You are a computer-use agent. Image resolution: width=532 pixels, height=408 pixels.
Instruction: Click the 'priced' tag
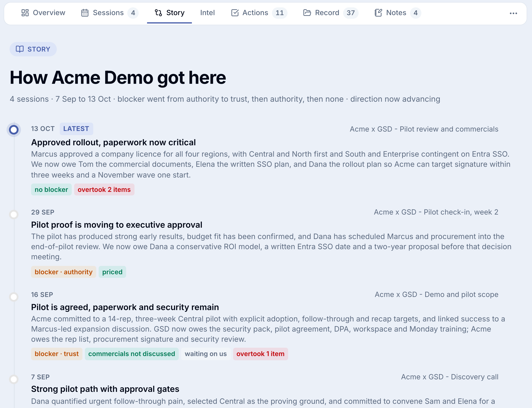(x=112, y=272)
